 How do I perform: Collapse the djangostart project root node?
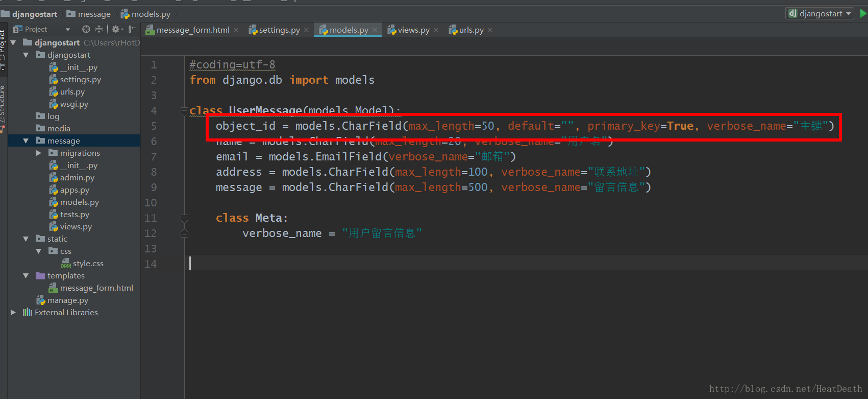[13, 42]
